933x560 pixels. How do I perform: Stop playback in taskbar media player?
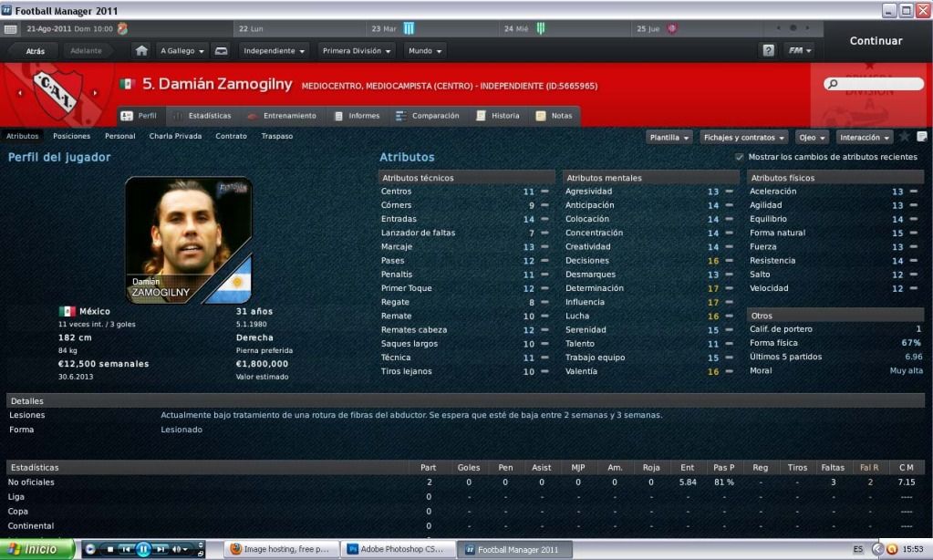[x=110, y=549]
